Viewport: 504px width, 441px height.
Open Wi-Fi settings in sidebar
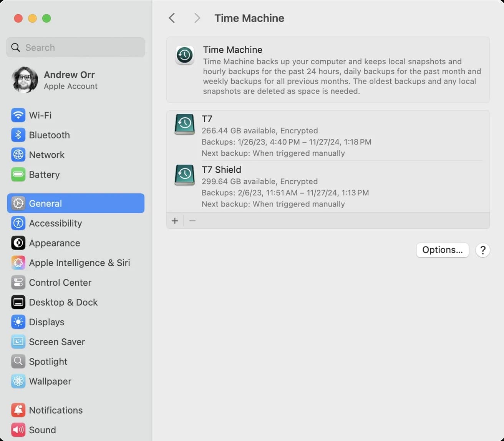[76, 115]
